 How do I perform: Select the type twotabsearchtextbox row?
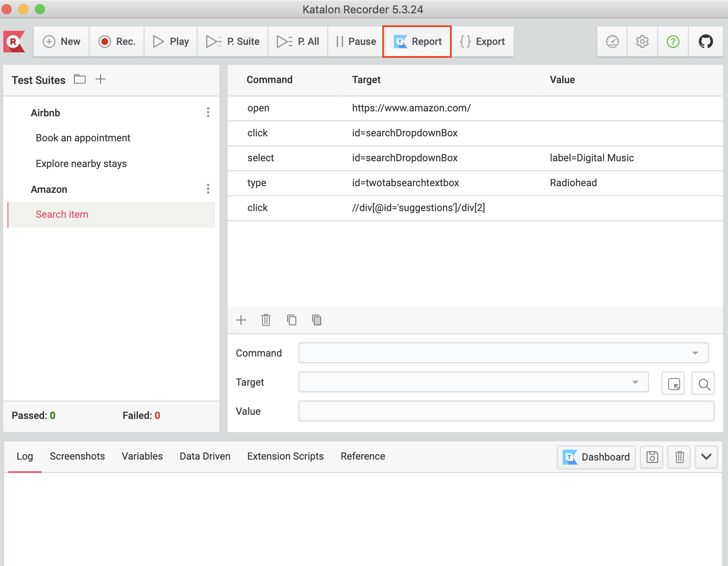[x=475, y=183]
